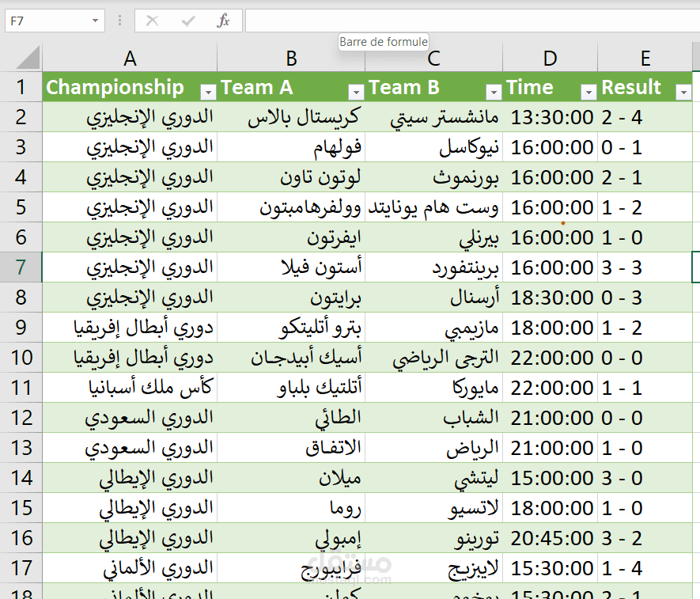The width and height of the screenshot is (700, 599).
Task: Open the Name Box dropdown arrow
Action: pyautogui.click(x=95, y=21)
